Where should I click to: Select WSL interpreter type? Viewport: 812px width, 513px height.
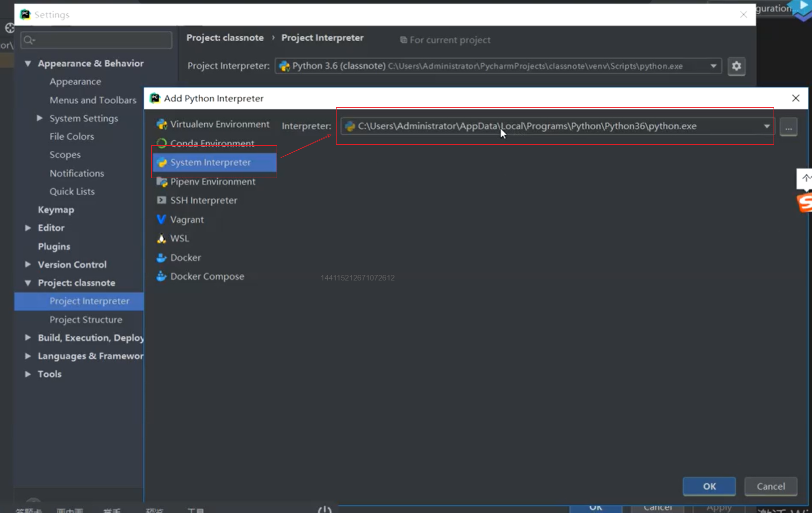coord(173,239)
